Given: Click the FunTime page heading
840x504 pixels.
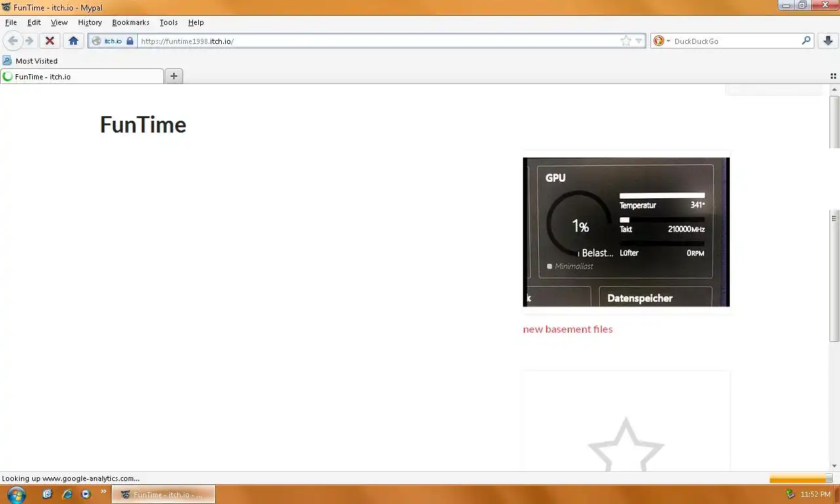Looking at the screenshot, I should pos(143,125).
